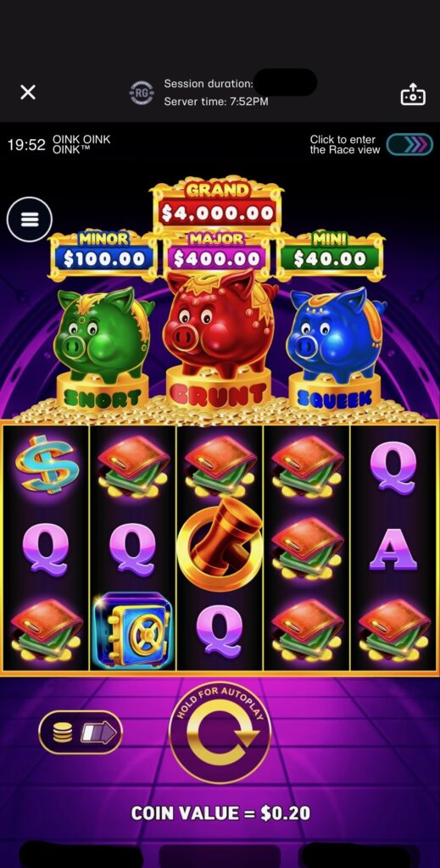
Task: Tap the spin button with circular arrow
Action: (220, 732)
